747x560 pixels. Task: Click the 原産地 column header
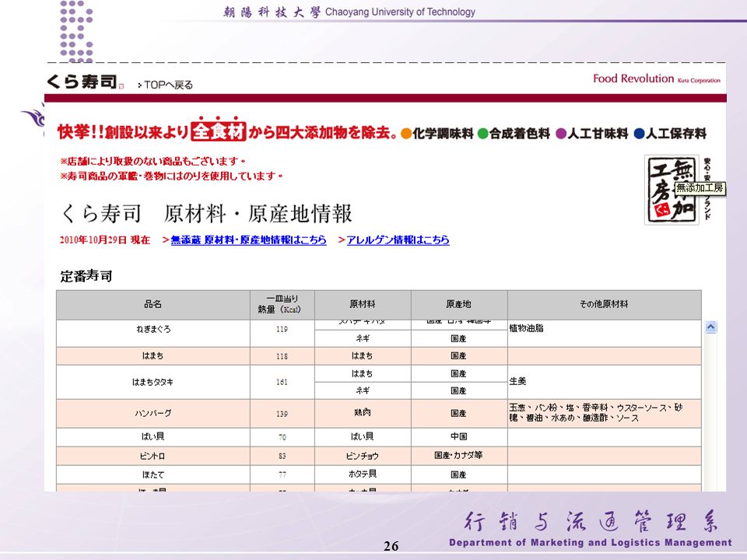coord(459,305)
